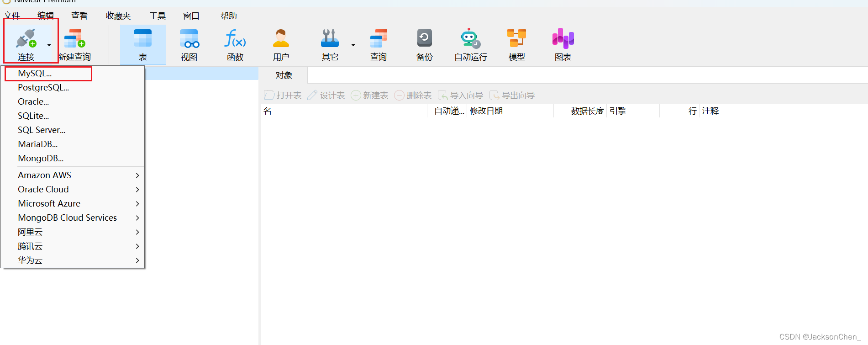This screenshot has width=868, height=345.
Task: Open the 文件 (File) menu
Action: 12,16
